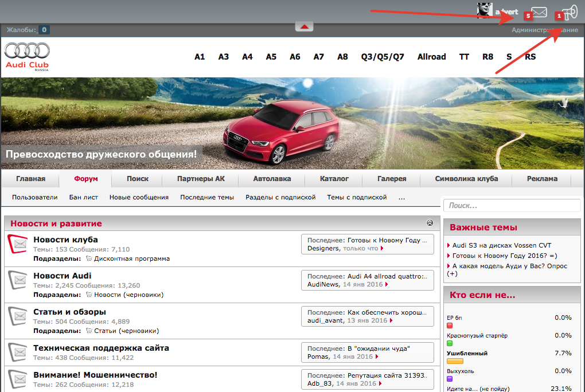
Task: Open the megaphone alerts icon
Action: tap(570, 13)
